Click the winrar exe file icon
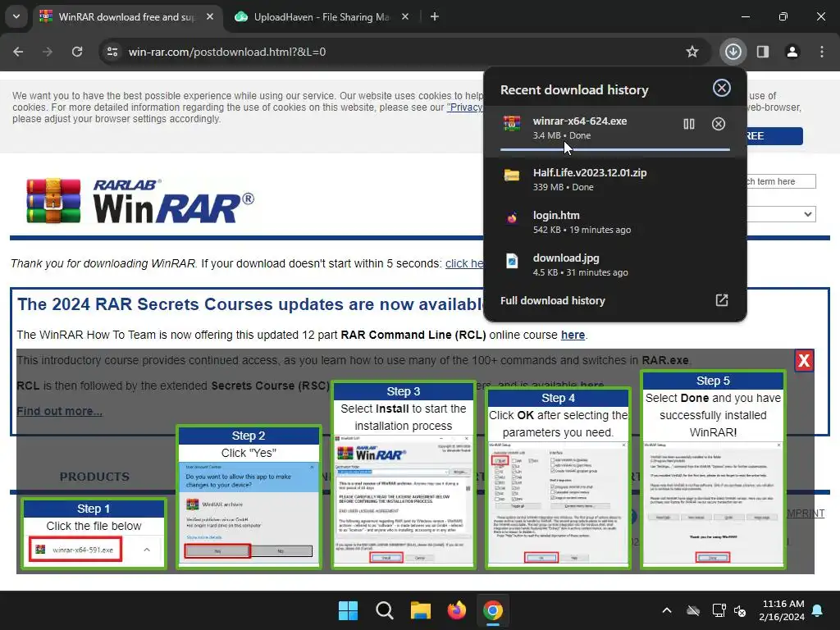Image resolution: width=840 pixels, height=630 pixels. [512, 124]
